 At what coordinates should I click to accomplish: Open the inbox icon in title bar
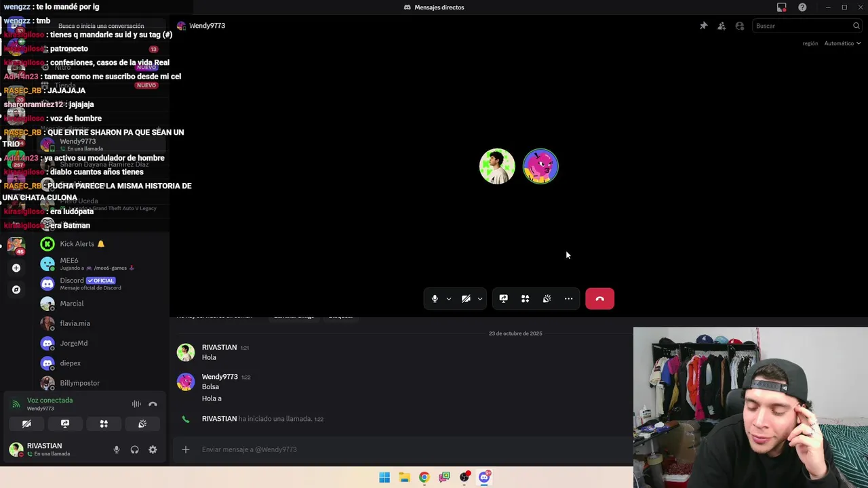pos(782,7)
